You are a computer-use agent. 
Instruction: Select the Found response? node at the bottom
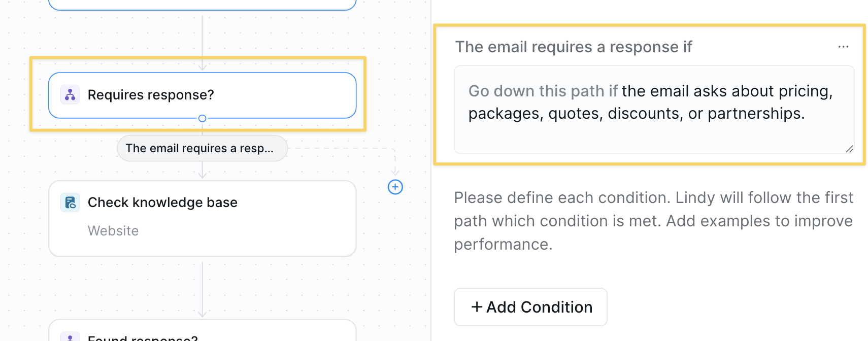pyautogui.click(x=202, y=330)
